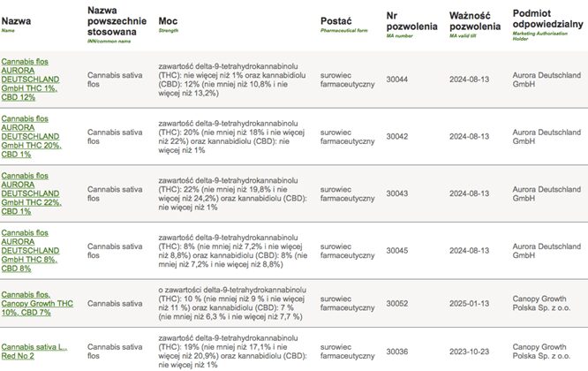Select the 22% THC strength description text
This screenshot has width=588, height=371.
[x=232, y=193]
